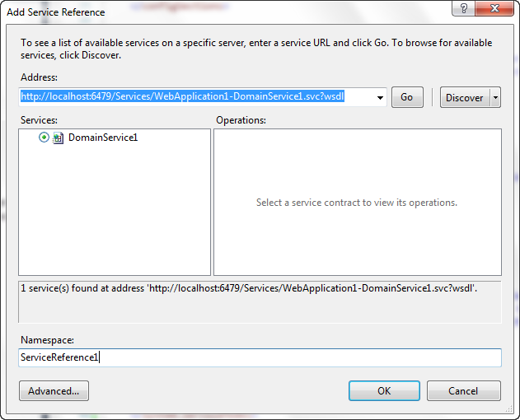The width and height of the screenshot is (520, 420).
Task: Select the DomainService1 tree item label
Action: pyautogui.click(x=103, y=138)
